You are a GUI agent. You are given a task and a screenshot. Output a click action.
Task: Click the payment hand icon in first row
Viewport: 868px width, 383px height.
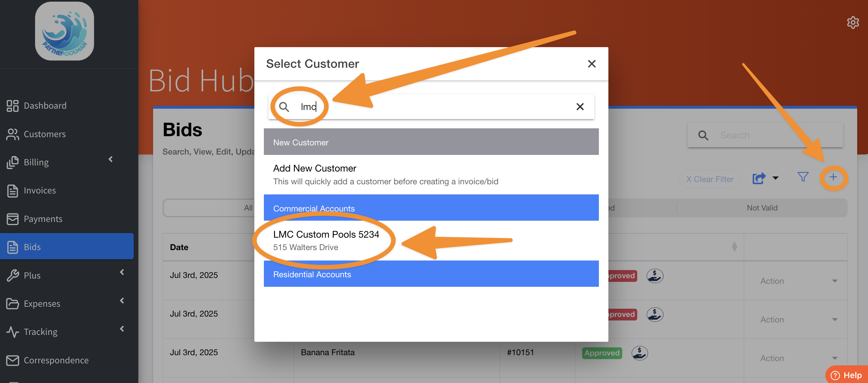(x=654, y=276)
